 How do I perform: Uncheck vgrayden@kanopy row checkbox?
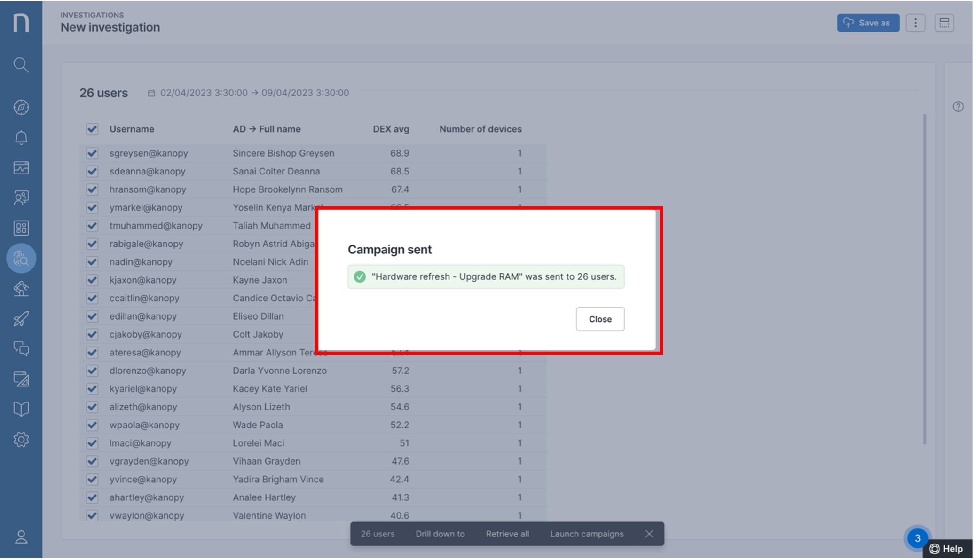(92, 461)
